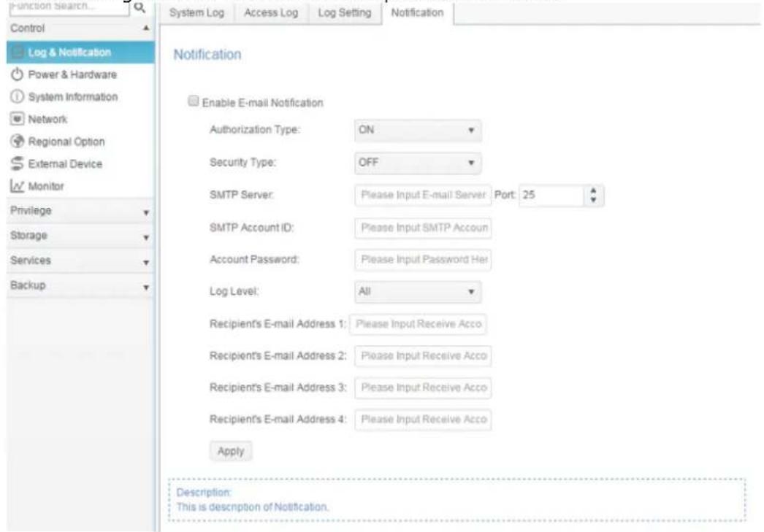The height and width of the screenshot is (532, 764).
Task: Click the Notification page heading
Action: [207, 55]
